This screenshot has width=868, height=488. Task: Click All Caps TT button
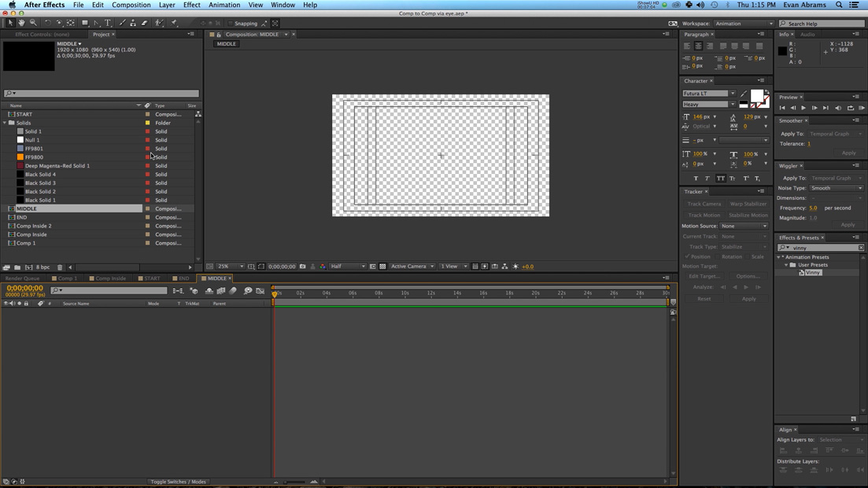(720, 179)
